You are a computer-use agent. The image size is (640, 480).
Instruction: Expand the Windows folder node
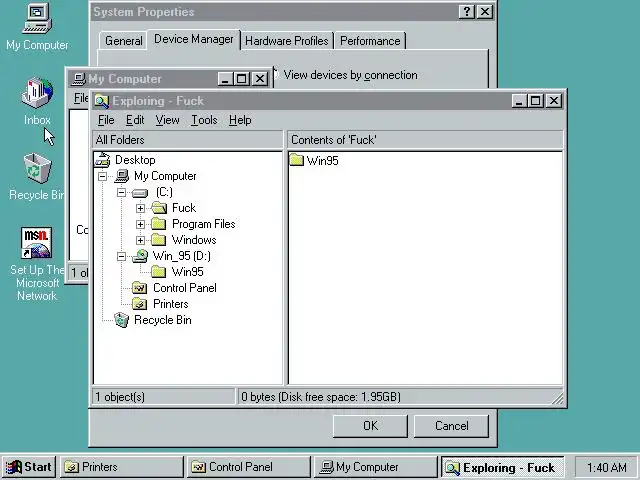point(140,240)
